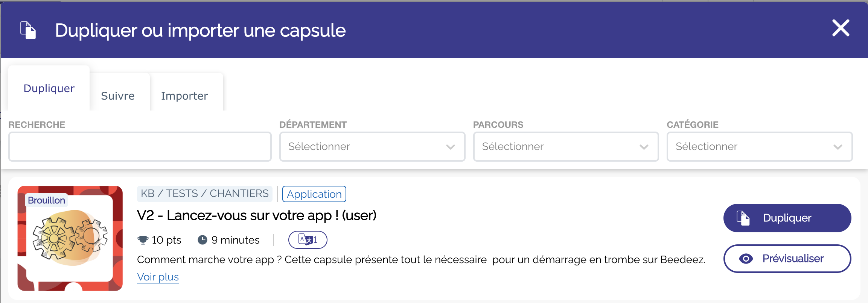Click the Application category tag
The image size is (868, 303).
pyautogui.click(x=314, y=194)
